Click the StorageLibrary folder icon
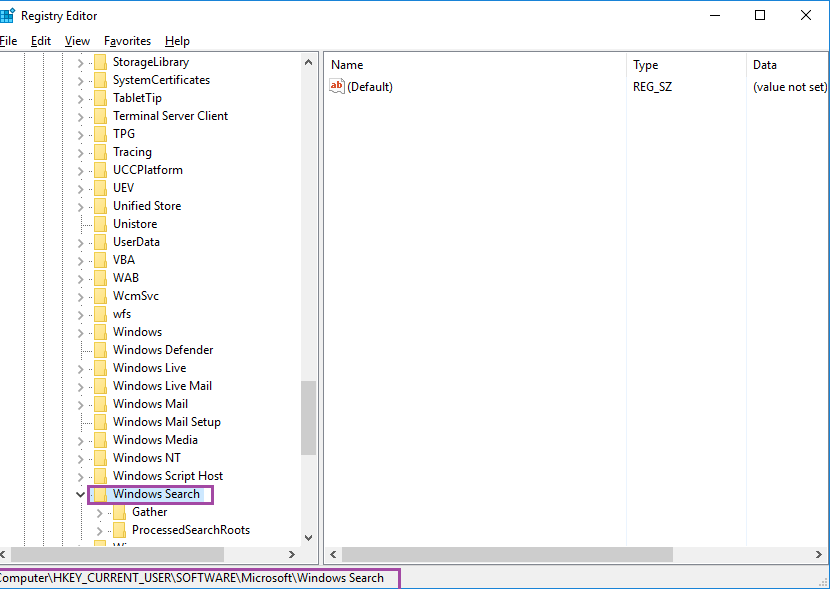The image size is (830, 589). click(x=100, y=62)
